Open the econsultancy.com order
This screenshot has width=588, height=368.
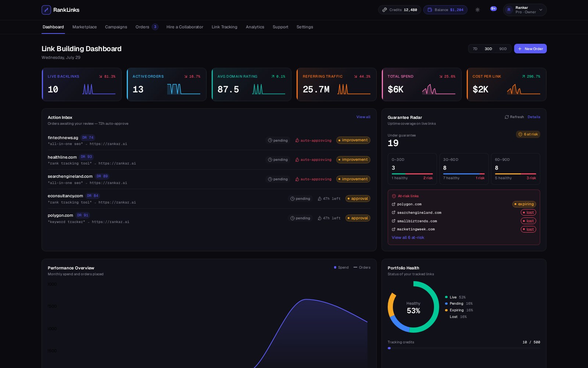pyautogui.click(x=209, y=199)
